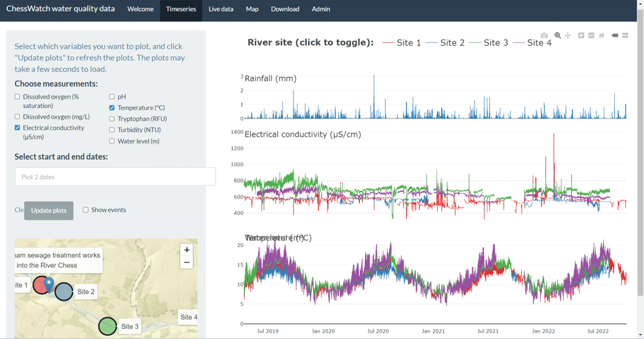This screenshot has height=339, width=644.
Task: Enable the Dissolved oxygen (% saturation) checkbox
Action: click(x=17, y=97)
